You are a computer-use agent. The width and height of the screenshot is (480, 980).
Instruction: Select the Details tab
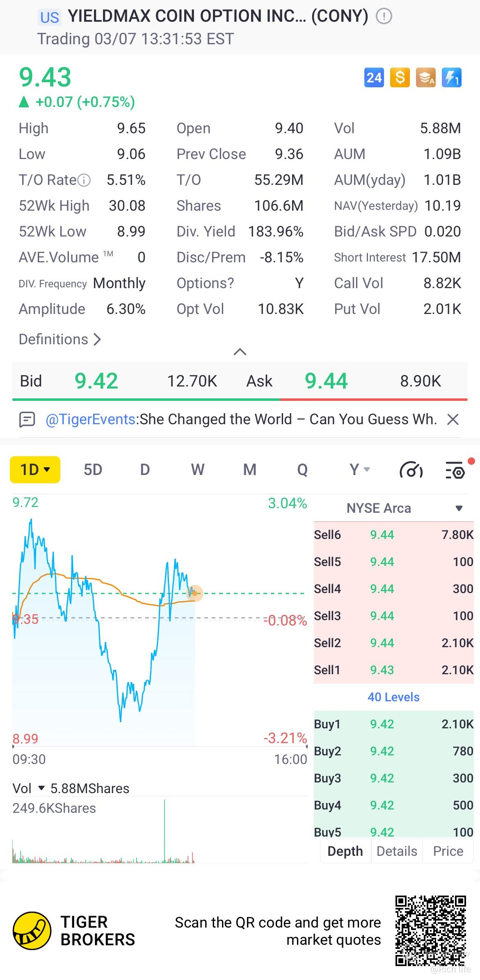click(397, 851)
